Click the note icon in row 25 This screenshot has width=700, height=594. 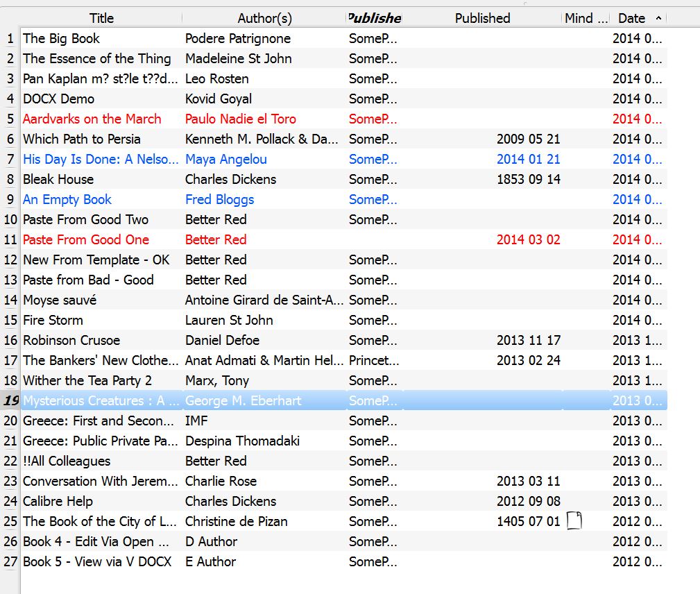(574, 520)
